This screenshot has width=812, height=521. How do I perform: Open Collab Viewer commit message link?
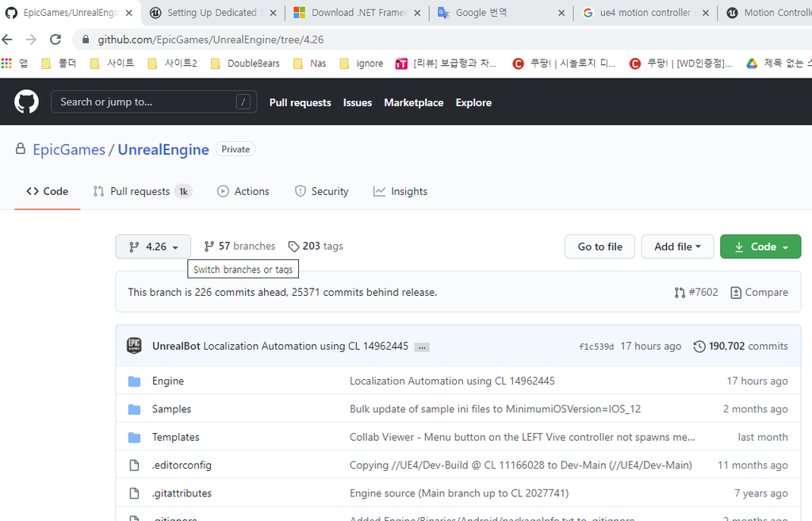522,437
